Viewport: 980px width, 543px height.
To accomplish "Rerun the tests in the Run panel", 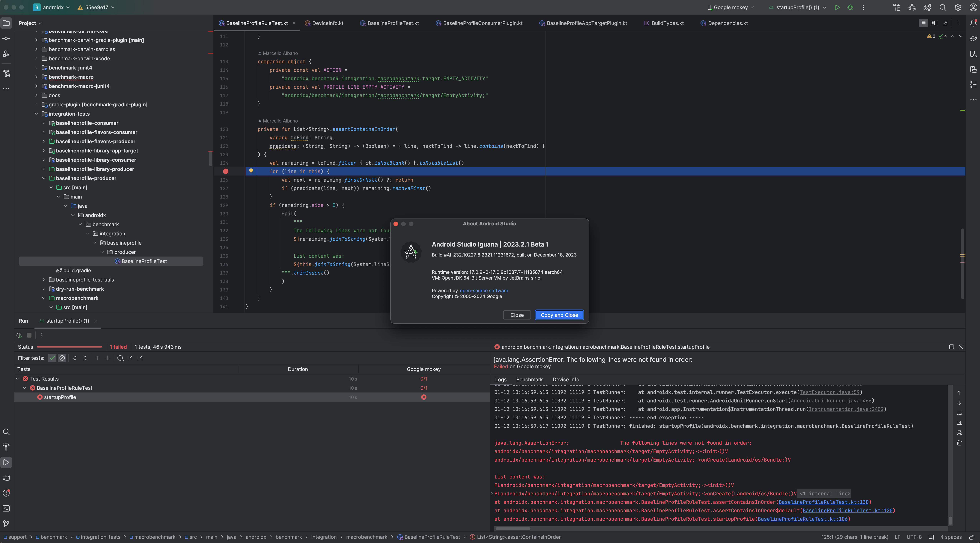I will tap(19, 335).
